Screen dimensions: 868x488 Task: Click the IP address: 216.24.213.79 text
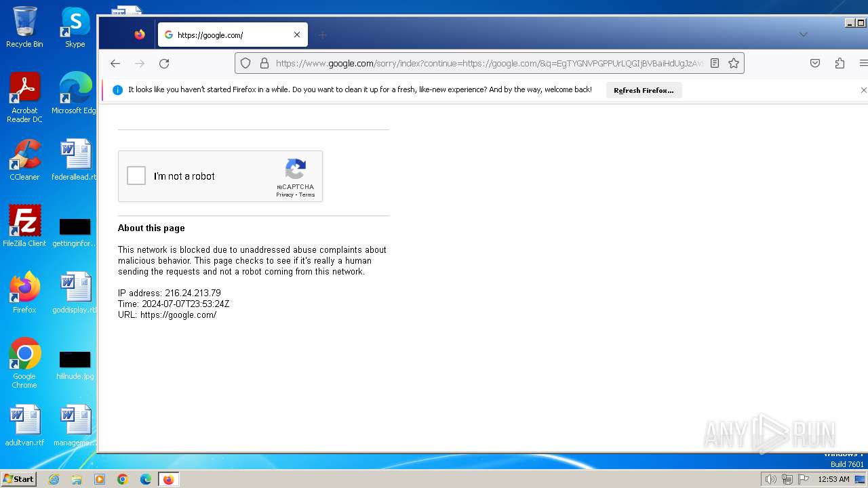170,293
